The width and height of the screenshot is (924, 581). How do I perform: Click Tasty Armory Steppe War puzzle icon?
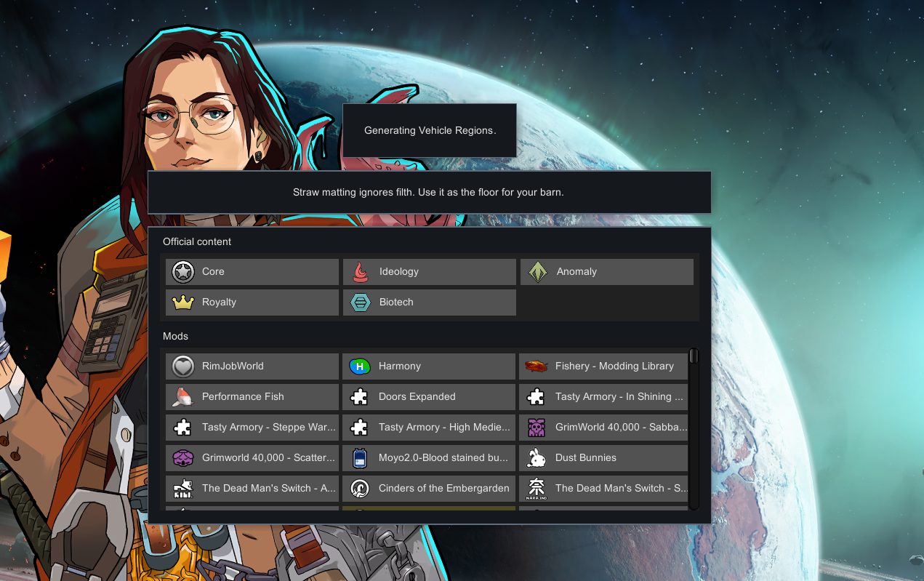182,428
